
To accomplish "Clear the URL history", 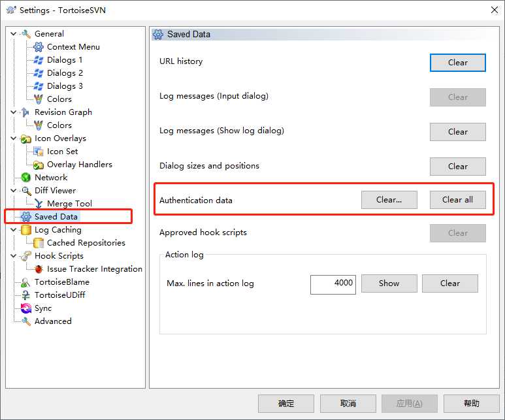I will 458,63.
